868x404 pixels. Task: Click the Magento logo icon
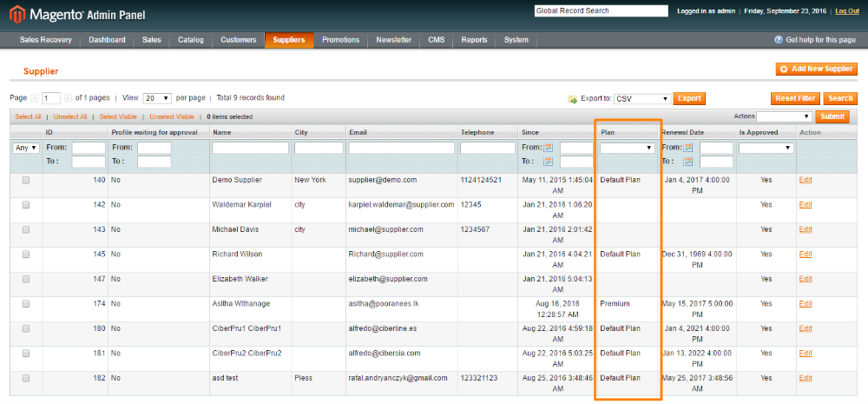tap(16, 15)
